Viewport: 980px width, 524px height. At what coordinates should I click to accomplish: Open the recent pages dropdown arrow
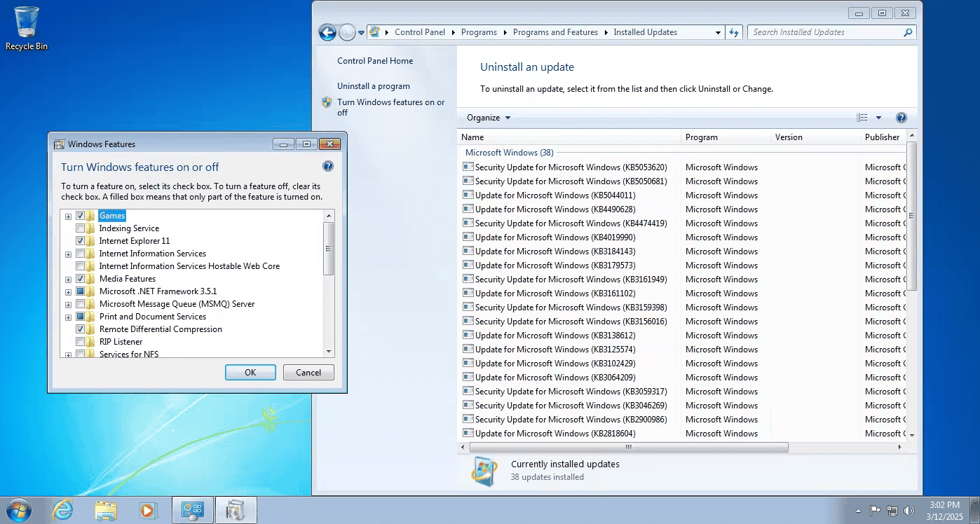pyautogui.click(x=361, y=32)
